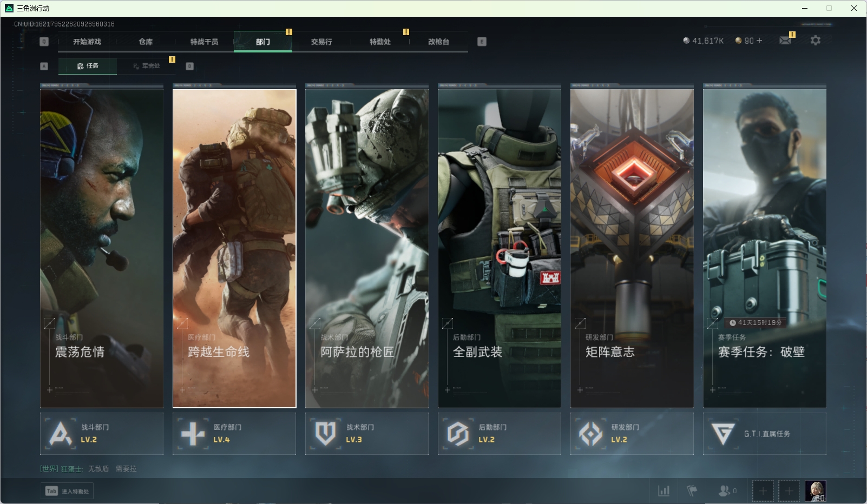Open the 特勤处 tab

tap(380, 42)
